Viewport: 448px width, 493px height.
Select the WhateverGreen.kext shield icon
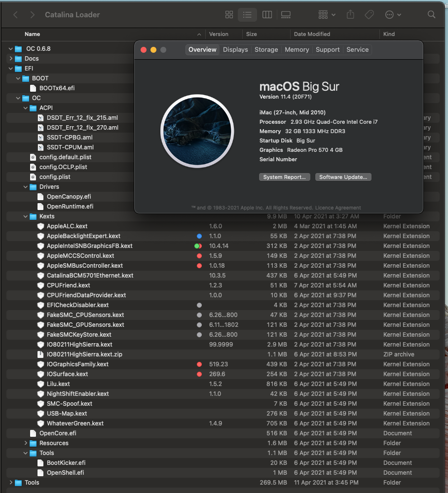click(x=40, y=423)
